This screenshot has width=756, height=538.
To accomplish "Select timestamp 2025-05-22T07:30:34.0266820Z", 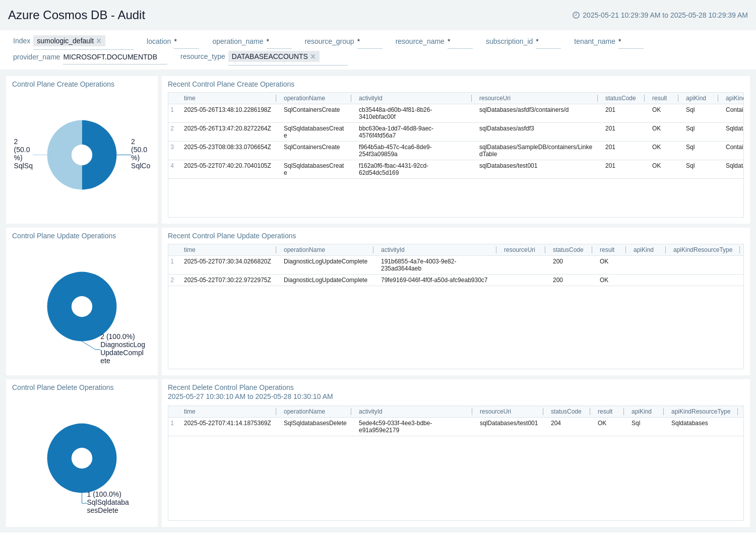I will 227,261.
